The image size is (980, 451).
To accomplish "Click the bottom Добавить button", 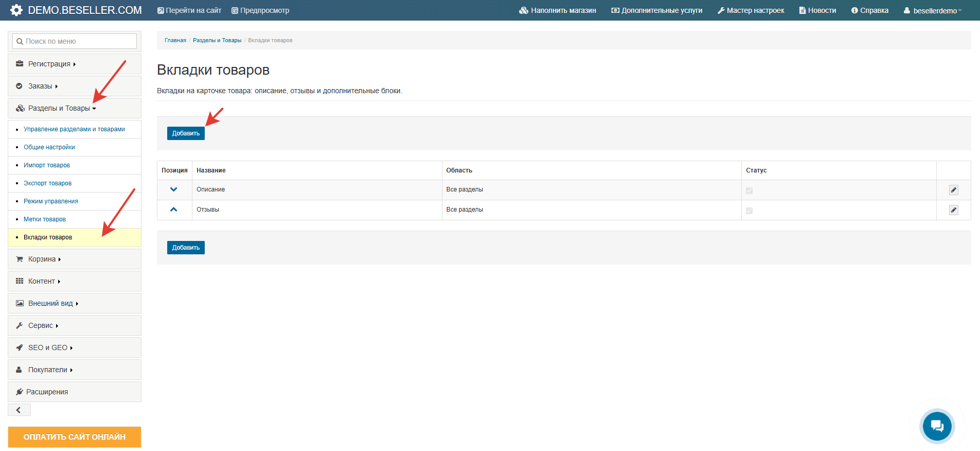I will point(186,248).
